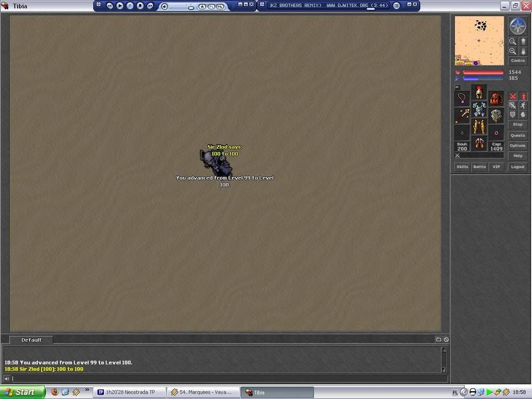Open the Help window
The image size is (532, 399).
[517, 156]
